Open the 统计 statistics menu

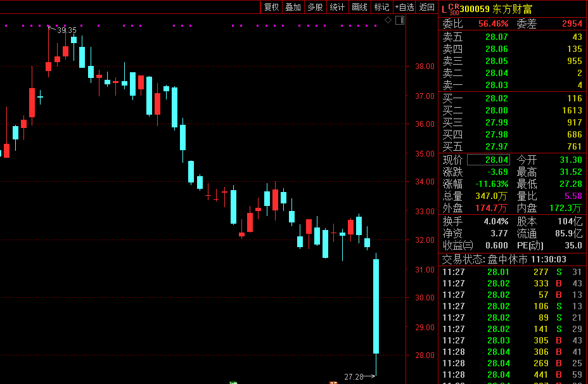(337, 7)
